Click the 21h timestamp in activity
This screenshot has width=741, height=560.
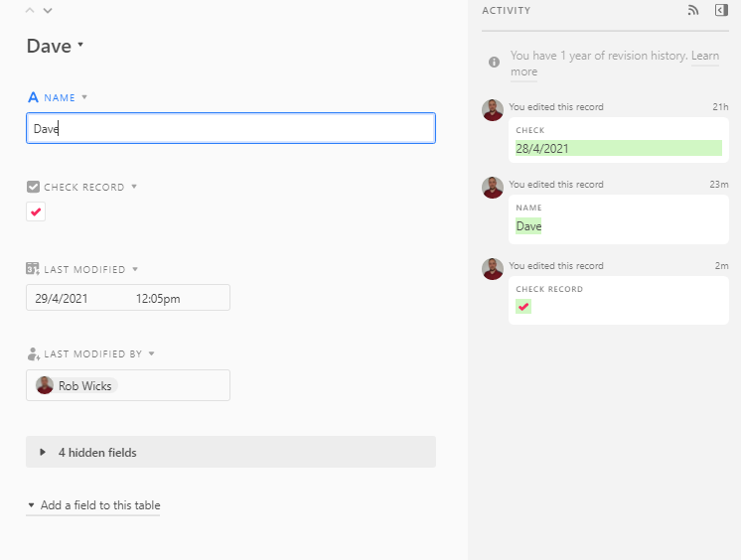(720, 107)
